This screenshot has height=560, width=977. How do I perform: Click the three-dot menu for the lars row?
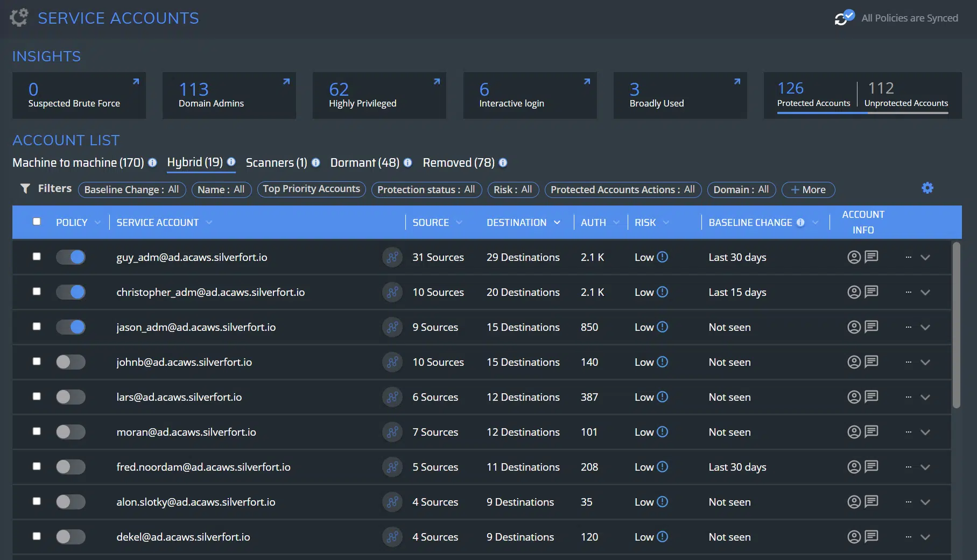908,397
